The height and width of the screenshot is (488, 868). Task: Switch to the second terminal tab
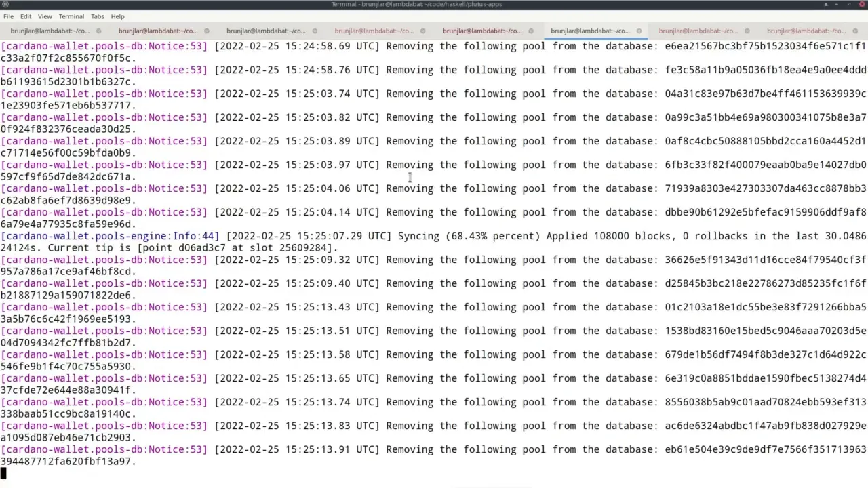[x=158, y=30]
